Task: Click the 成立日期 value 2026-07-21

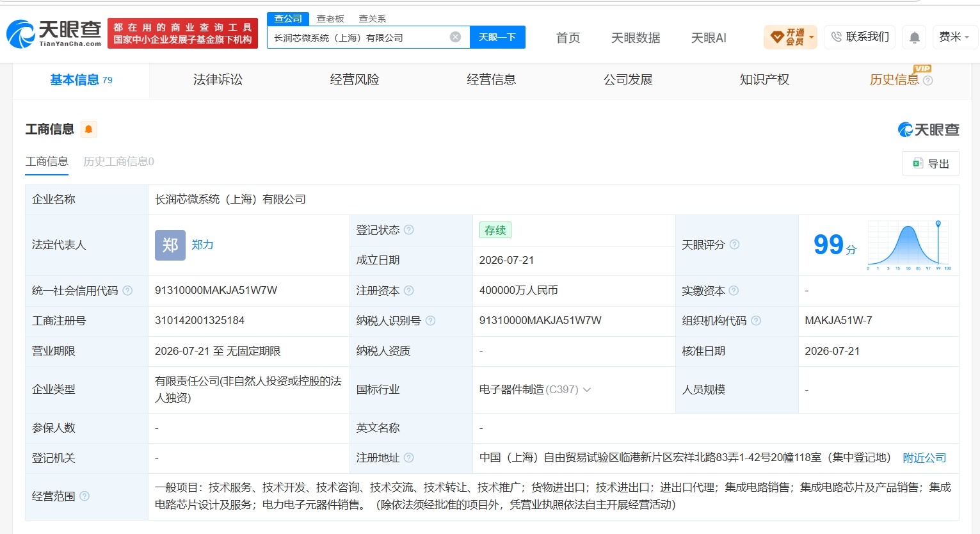Action: point(506,260)
